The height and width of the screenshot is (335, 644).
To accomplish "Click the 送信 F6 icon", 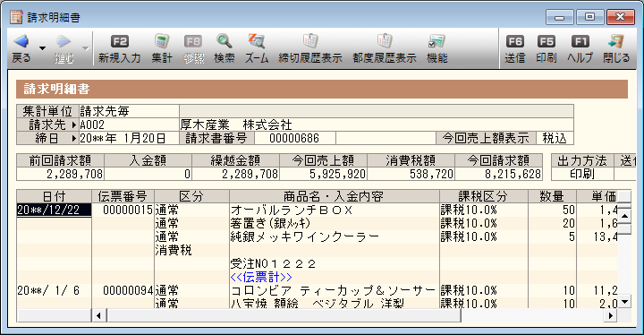I will 515,41.
